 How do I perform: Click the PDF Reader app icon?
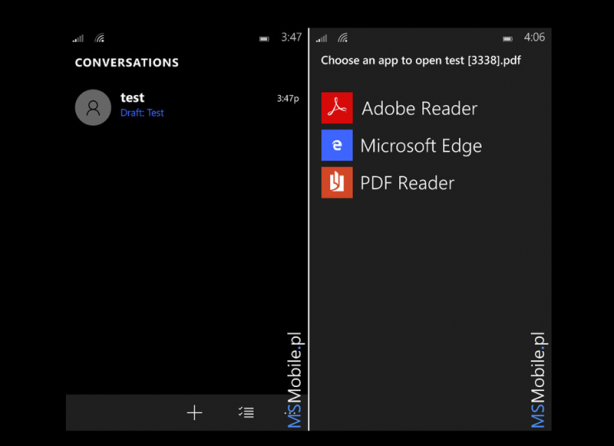click(x=337, y=182)
